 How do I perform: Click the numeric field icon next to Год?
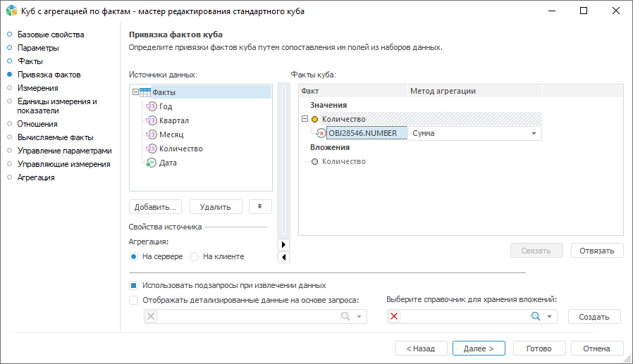[x=151, y=106]
